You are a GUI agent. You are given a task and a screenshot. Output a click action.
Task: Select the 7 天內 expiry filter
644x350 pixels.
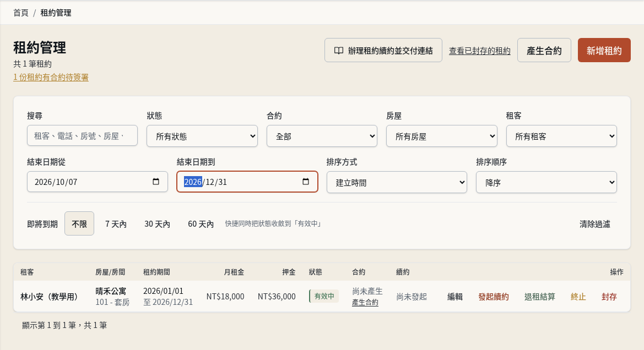click(x=116, y=223)
